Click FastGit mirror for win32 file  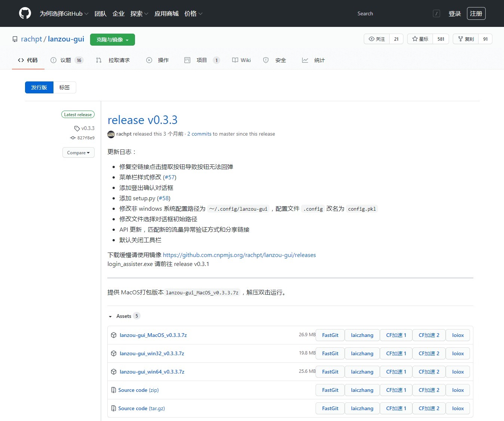click(x=330, y=353)
